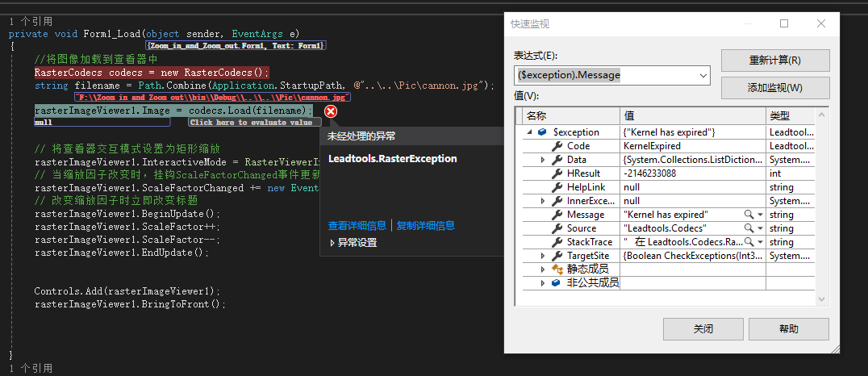The height and width of the screenshot is (376, 868).
Task: Open visualizer dropdown arrow in StackTrace row
Action: [760, 243]
